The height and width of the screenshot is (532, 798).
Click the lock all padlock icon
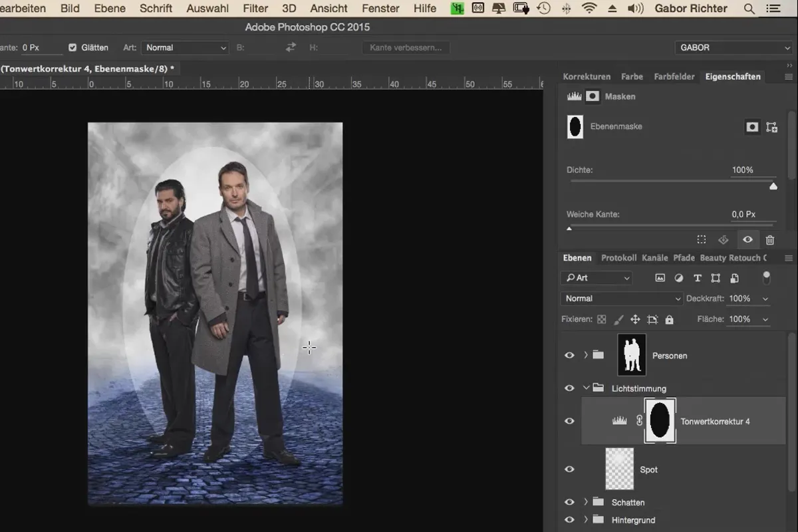pos(669,319)
